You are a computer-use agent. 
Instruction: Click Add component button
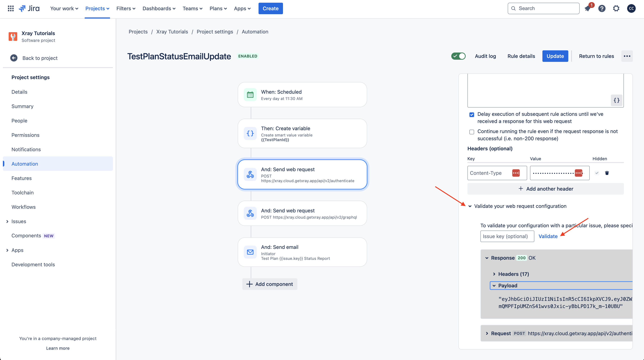[x=270, y=284]
